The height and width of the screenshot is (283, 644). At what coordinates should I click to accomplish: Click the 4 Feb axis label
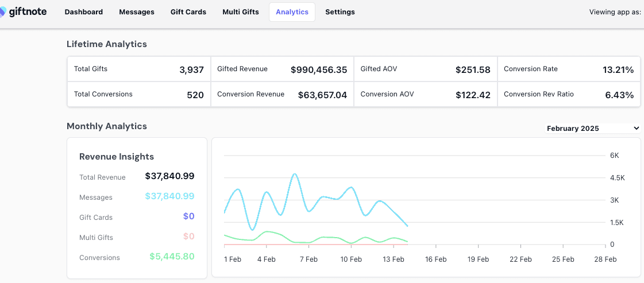tap(267, 259)
